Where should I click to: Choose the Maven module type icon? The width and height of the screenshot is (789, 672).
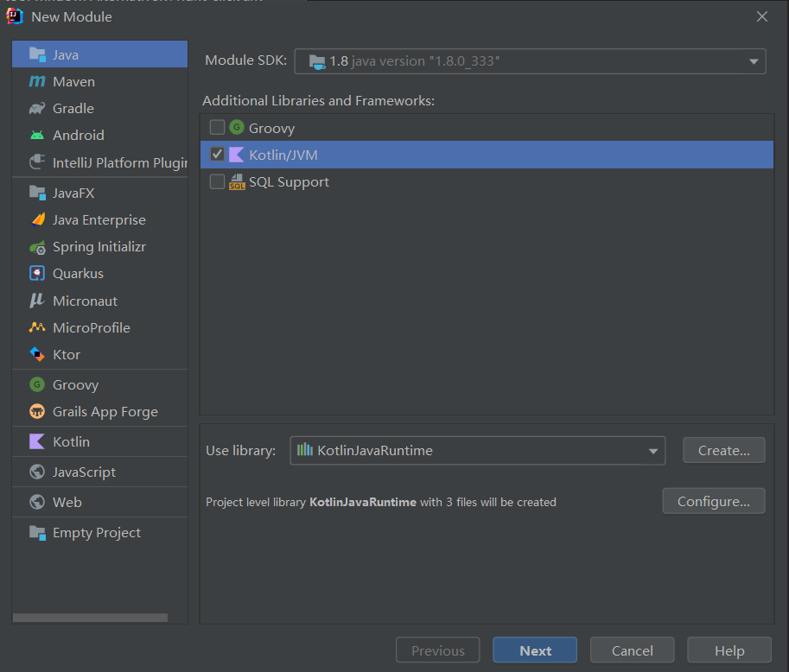pyautogui.click(x=37, y=81)
